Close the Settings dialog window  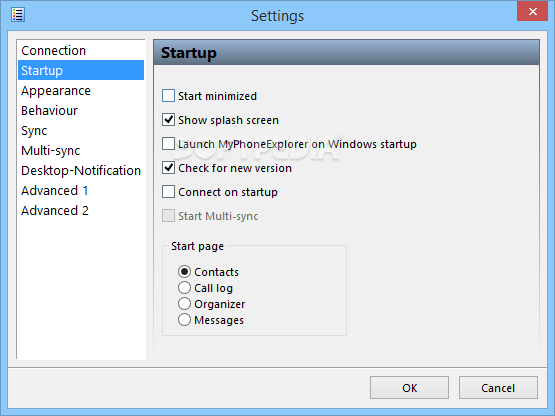click(x=532, y=12)
